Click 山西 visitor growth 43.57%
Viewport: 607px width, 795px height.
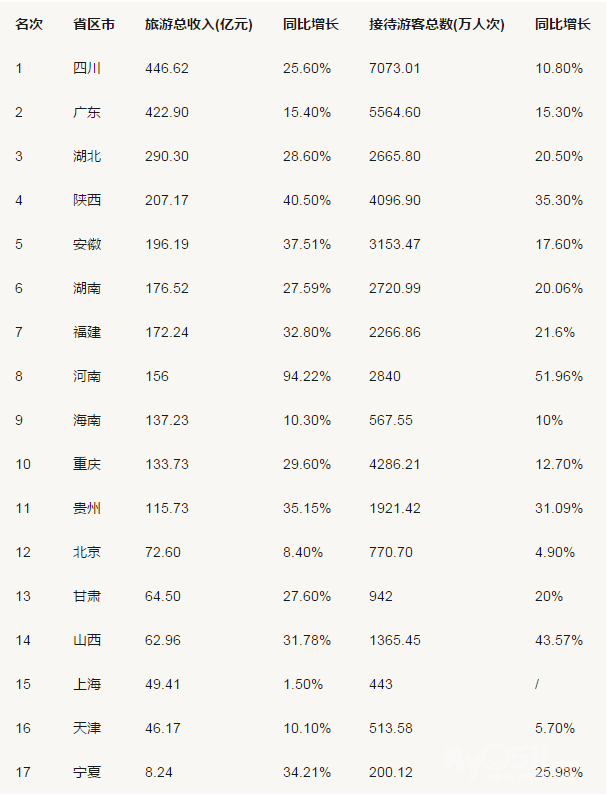coord(559,640)
